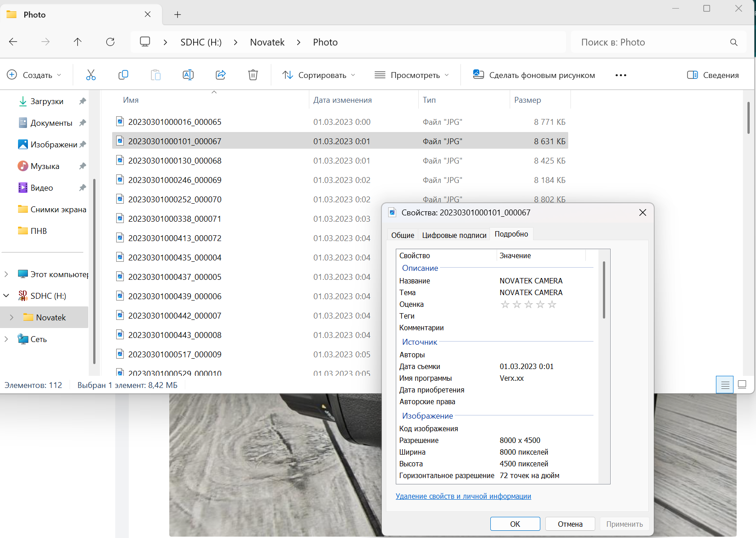Open the Цифровые подписи tab
Viewport: 756px width, 538px height.
pos(454,235)
